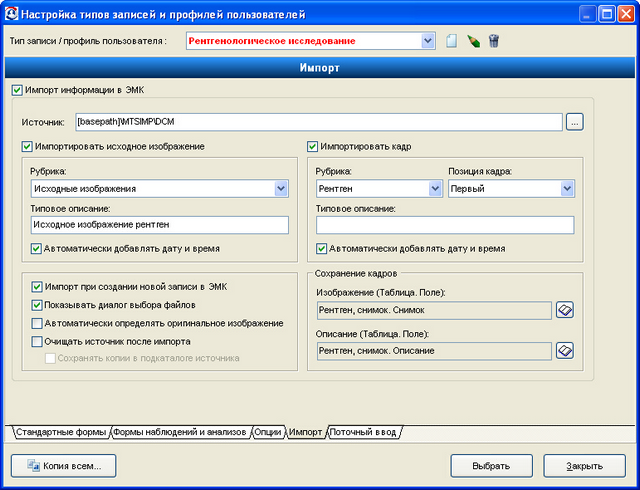640x490 pixels.
Task: Click lookup icon beside Описание field
Action: tap(565, 351)
